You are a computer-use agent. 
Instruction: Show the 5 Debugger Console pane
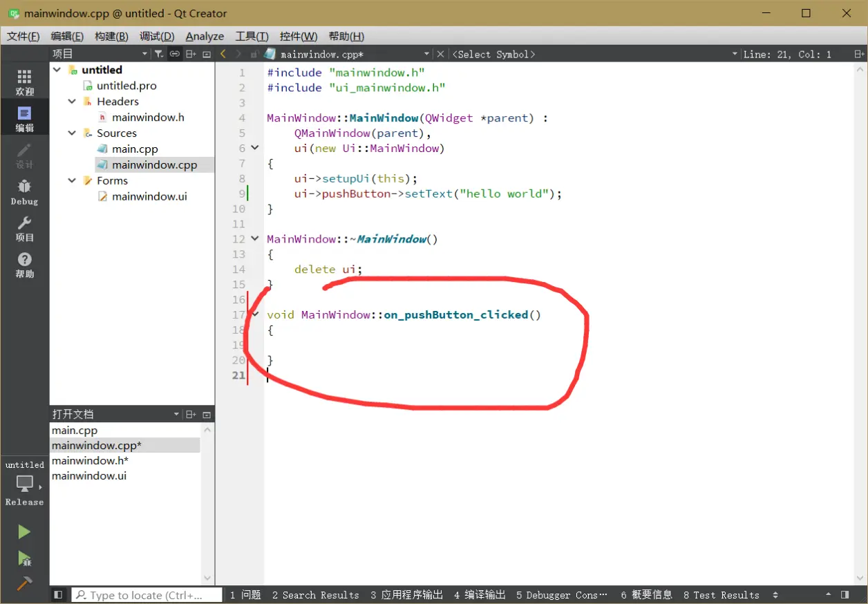(562, 594)
